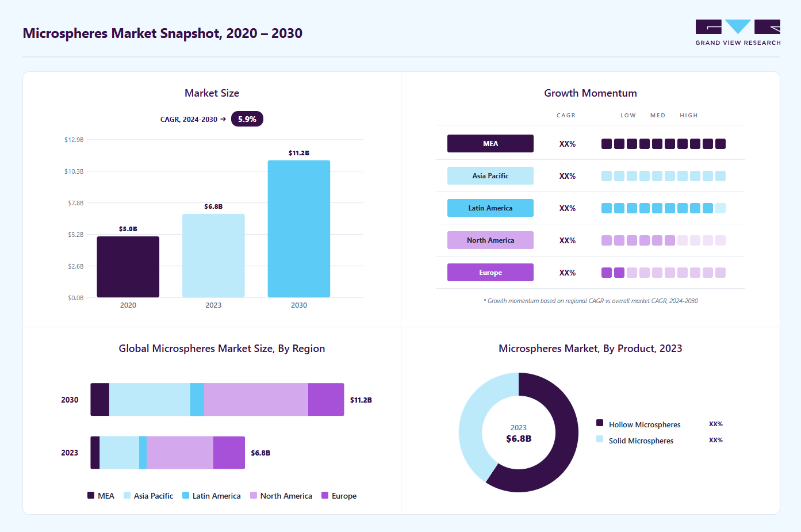Click North America segment in 2030 bar
Screen dimensions: 801x532
[x=256, y=400]
